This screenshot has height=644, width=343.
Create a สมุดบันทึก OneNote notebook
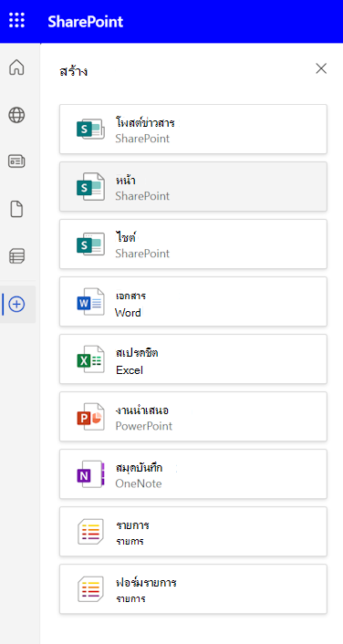pos(193,474)
